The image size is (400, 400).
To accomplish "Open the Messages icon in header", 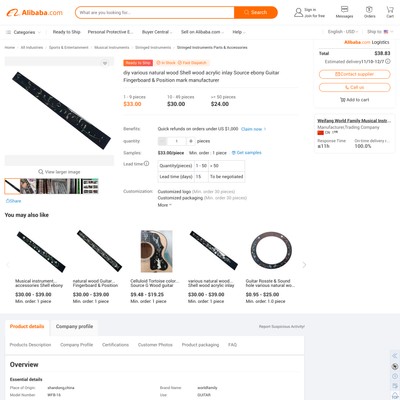I will click(x=344, y=9).
